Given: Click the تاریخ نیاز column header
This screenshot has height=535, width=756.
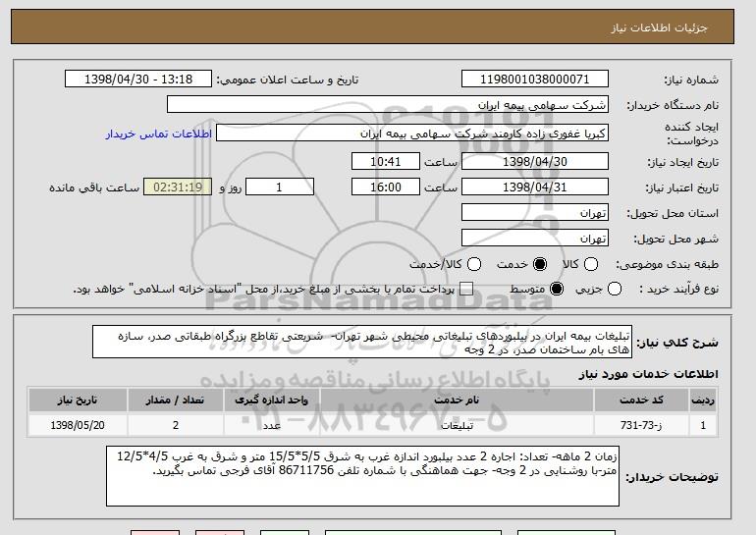Looking at the screenshot, I should point(78,401).
